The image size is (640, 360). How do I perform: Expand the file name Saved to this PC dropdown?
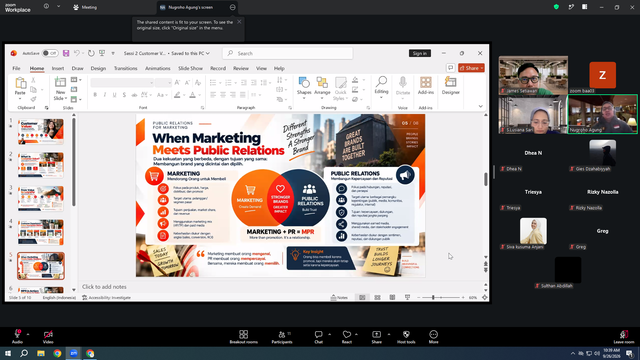(208, 53)
